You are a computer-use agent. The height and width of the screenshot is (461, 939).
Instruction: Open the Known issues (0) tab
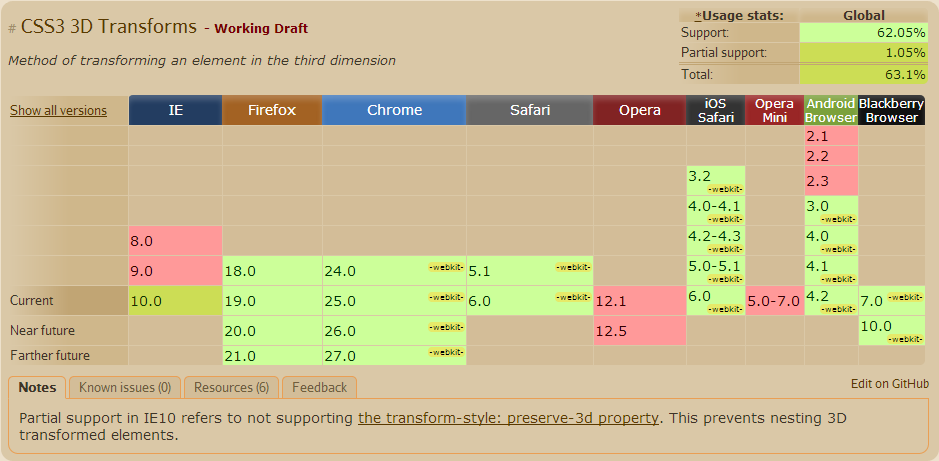click(x=125, y=387)
